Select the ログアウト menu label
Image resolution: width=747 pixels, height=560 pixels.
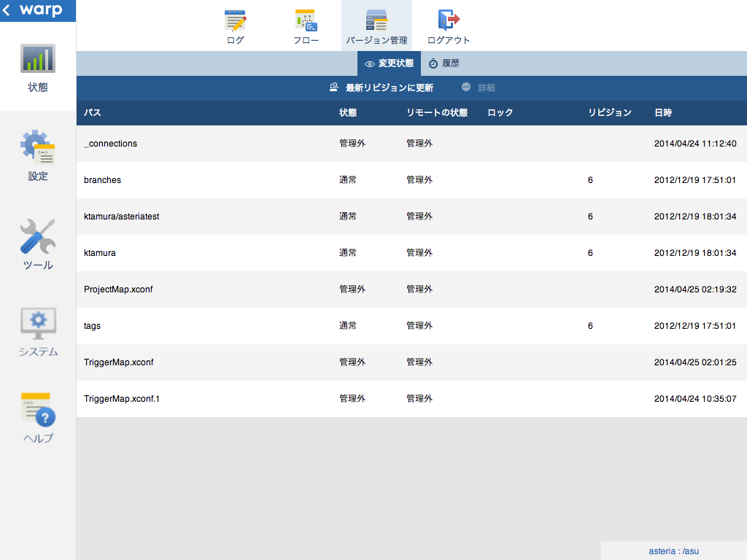pos(449,41)
